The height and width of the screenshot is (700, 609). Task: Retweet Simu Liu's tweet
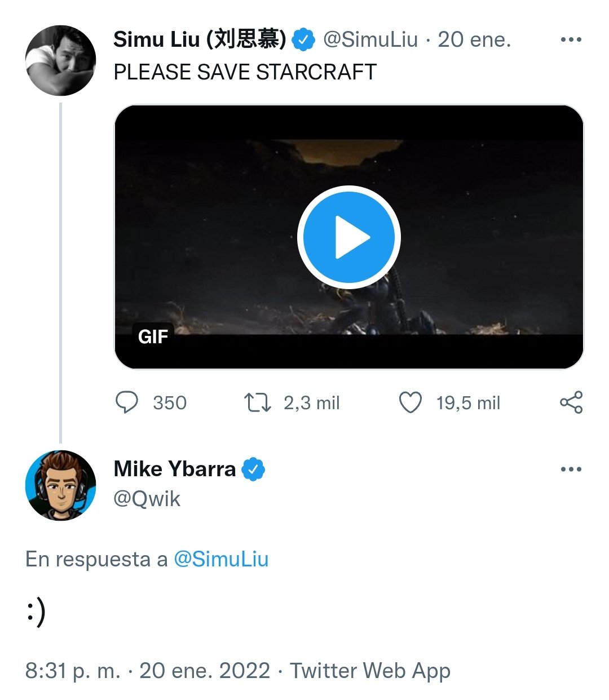[x=257, y=402]
